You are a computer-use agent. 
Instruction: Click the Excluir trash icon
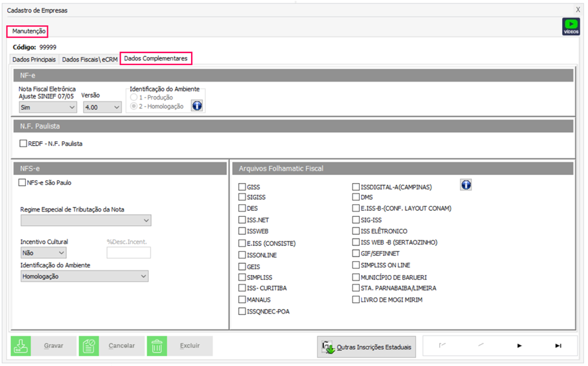click(x=157, y=345)
